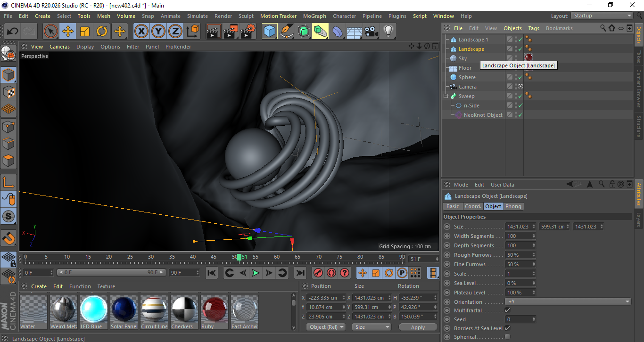
Task: Toggle enable checkmark for Sphere object
Action: coord(520,77)
